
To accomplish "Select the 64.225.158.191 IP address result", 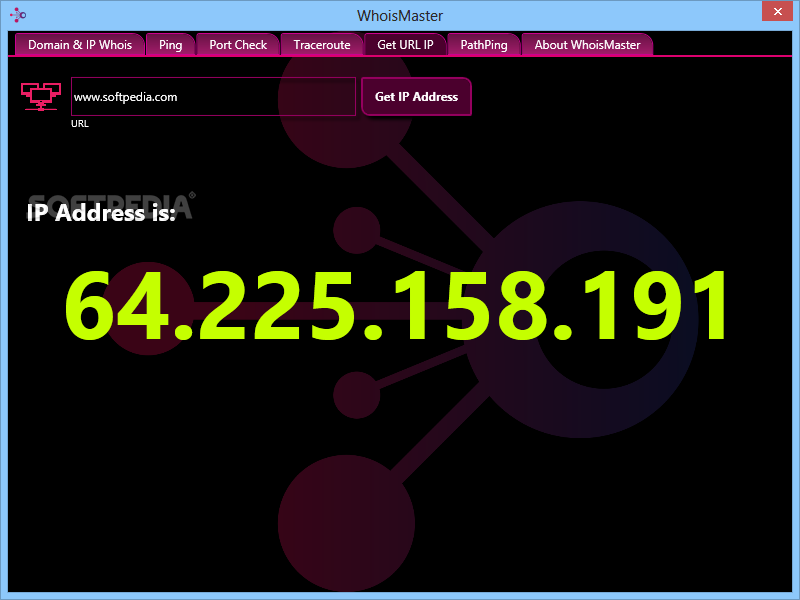I will (x=396, y=306).
